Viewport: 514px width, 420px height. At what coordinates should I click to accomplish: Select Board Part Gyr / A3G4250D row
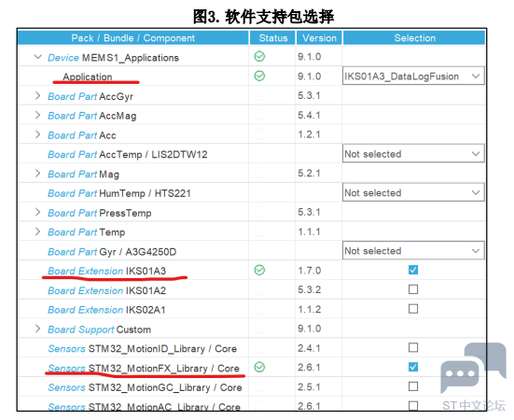point(112,251)
